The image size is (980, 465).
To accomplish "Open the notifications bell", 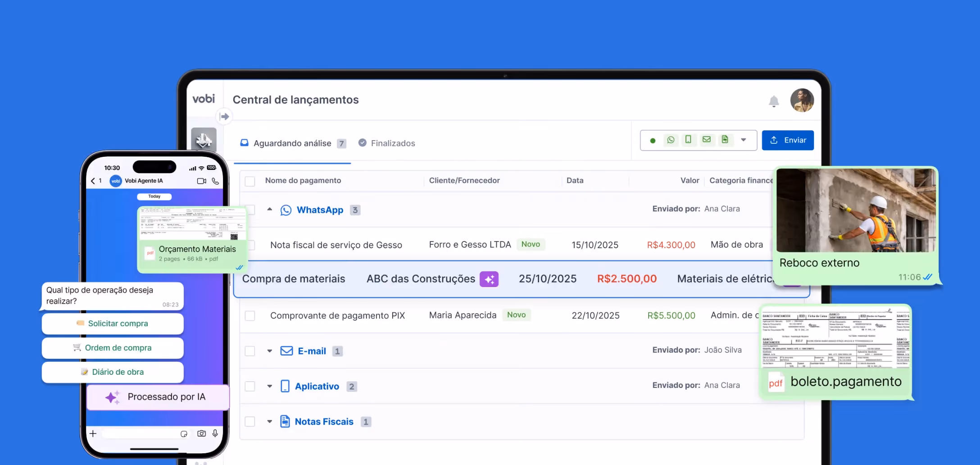I will 774,101.
